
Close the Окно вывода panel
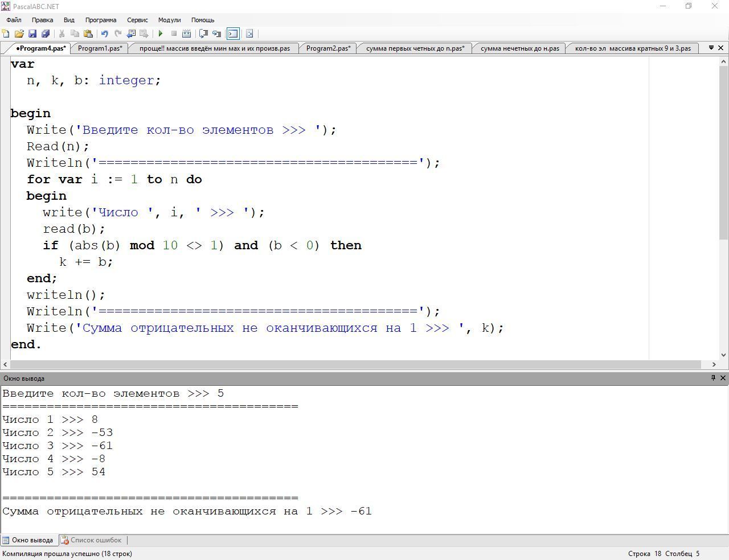pos(723,378)
